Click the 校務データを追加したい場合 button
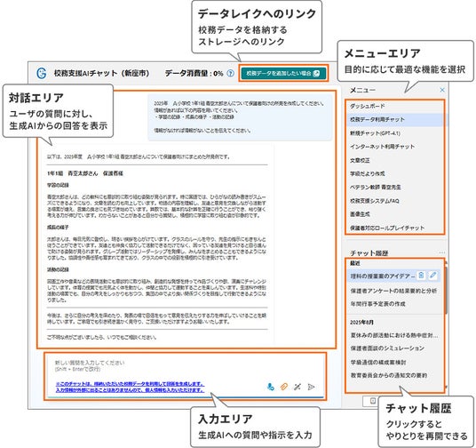The height and width of the screenshot is (448, 476). (283, 73)
